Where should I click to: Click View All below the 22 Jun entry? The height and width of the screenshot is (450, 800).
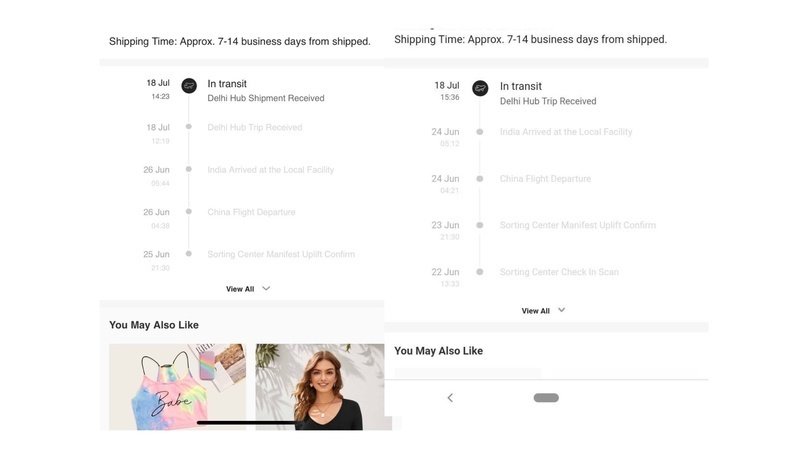[x=536, y=311]
